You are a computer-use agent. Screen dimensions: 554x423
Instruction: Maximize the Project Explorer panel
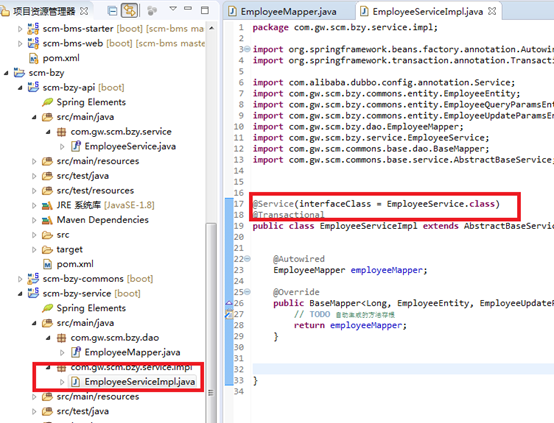pos(205,10)
